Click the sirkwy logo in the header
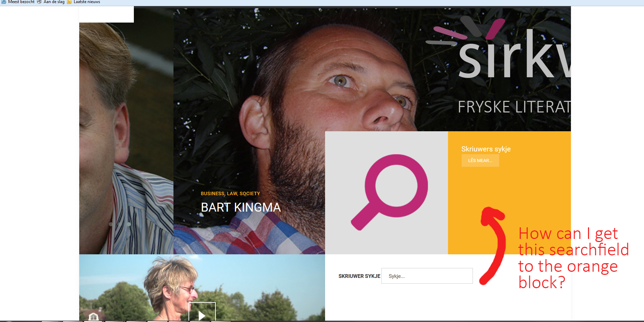Screen dimensions: 644x322 pos(499,48)
